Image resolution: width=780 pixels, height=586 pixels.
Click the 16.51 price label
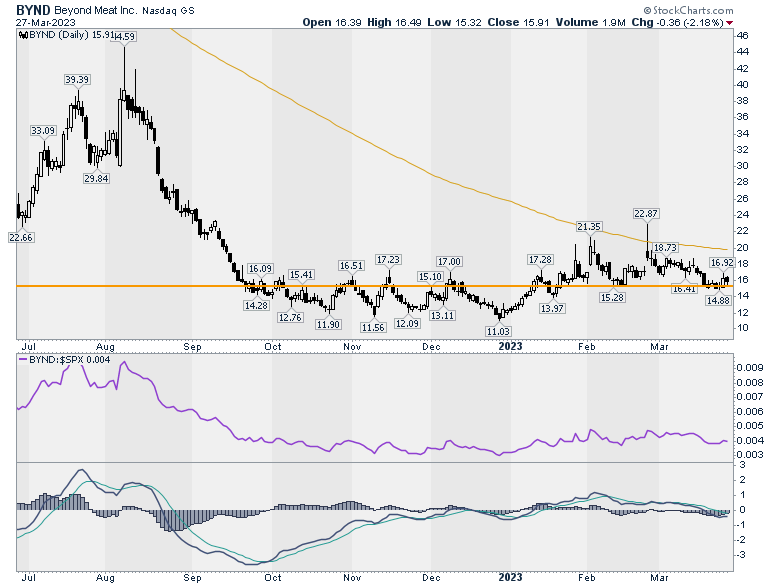pyautogui.click(x=351, y=266)
